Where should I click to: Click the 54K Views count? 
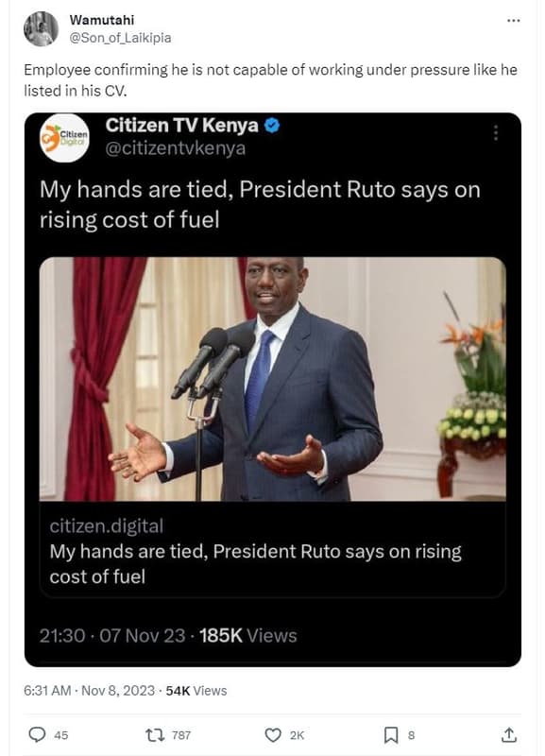click(196, 691)
